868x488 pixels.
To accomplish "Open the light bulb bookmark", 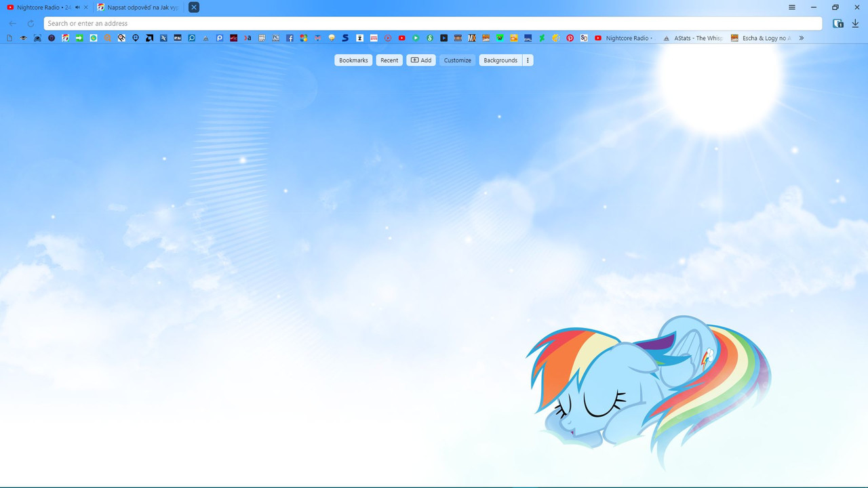I will pyautogui.click(x=332, y=38).
